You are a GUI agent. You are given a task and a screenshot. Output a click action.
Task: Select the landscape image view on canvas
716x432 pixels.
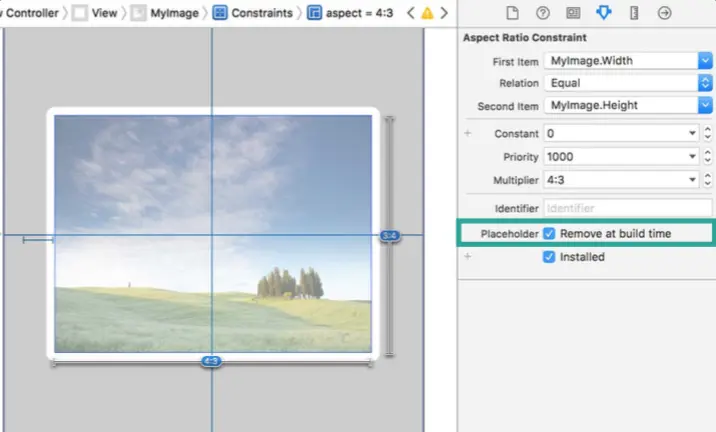pos(213,233)
